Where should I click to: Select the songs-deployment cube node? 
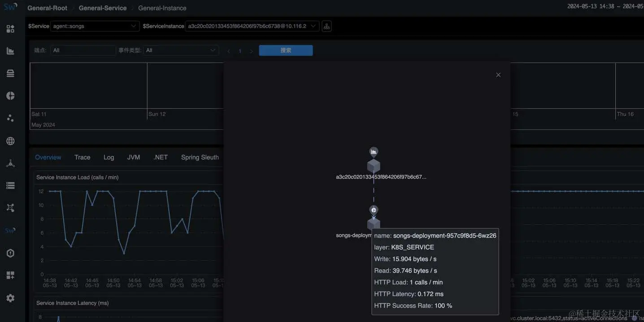click(x=374, y=224)
